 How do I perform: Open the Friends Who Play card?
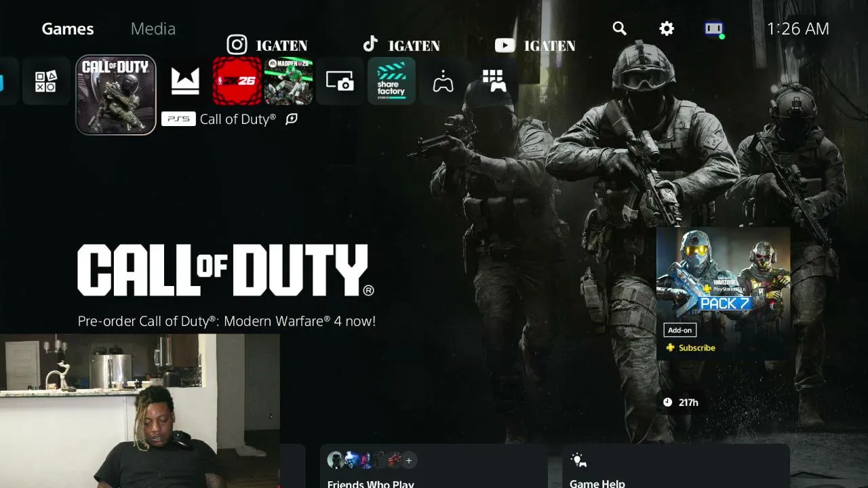click(433, 466)
